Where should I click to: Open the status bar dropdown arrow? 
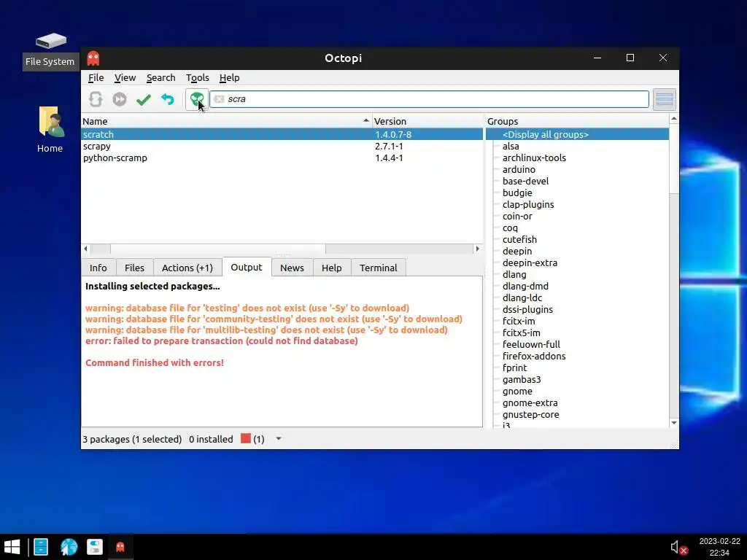pyautogui.click(x=279, y=438)
